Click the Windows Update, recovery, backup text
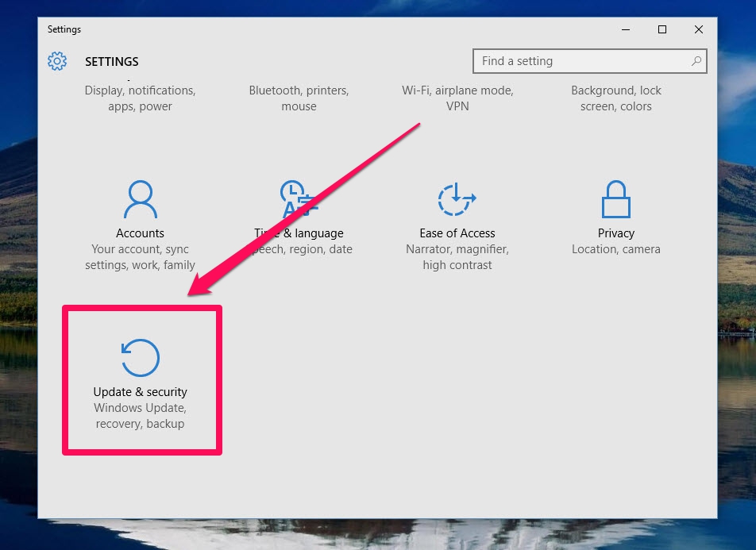 [x=140, y=415]
